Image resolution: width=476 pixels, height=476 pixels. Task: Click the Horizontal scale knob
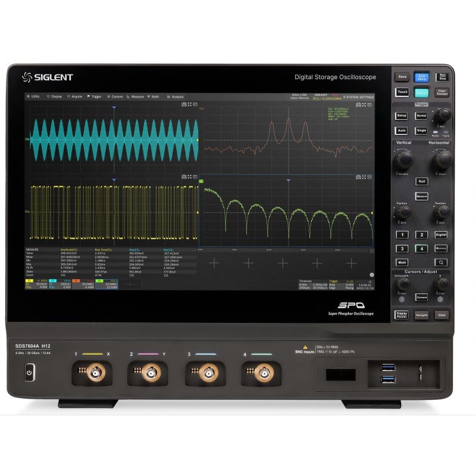coord(443,159)
